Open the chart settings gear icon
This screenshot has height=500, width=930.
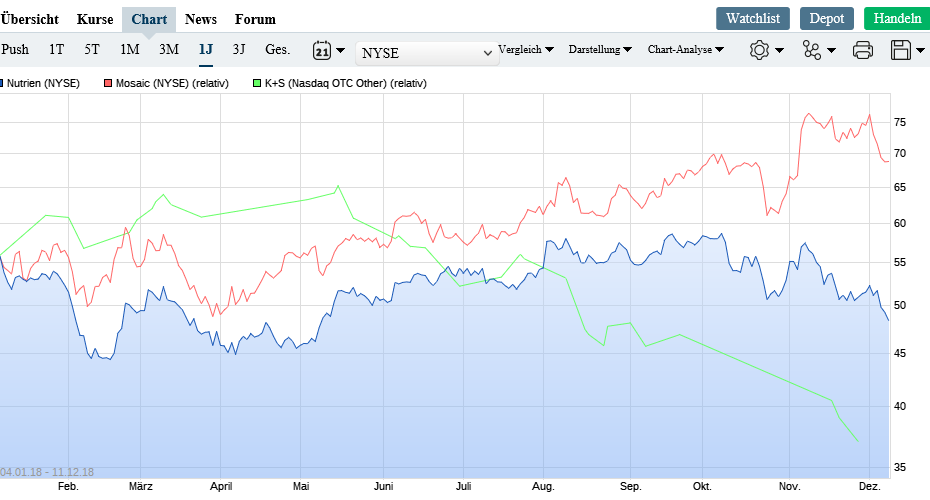click(x=759, y=50)
